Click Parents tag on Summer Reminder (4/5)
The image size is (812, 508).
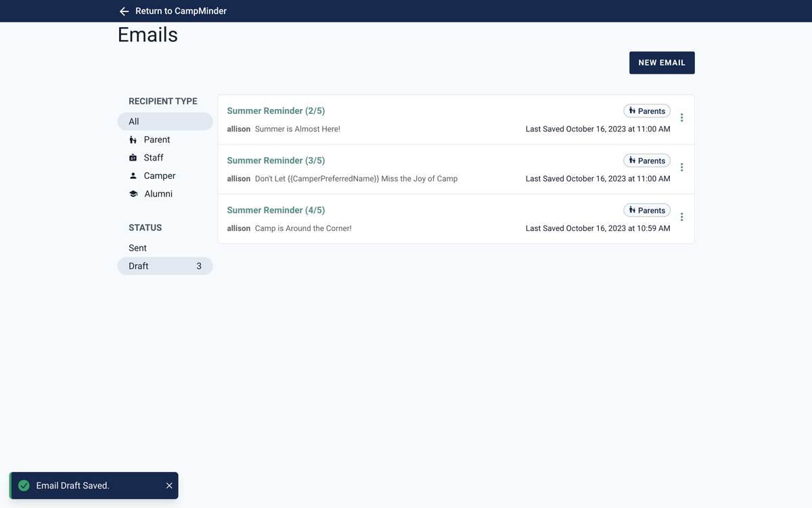(x=646, y=211)
